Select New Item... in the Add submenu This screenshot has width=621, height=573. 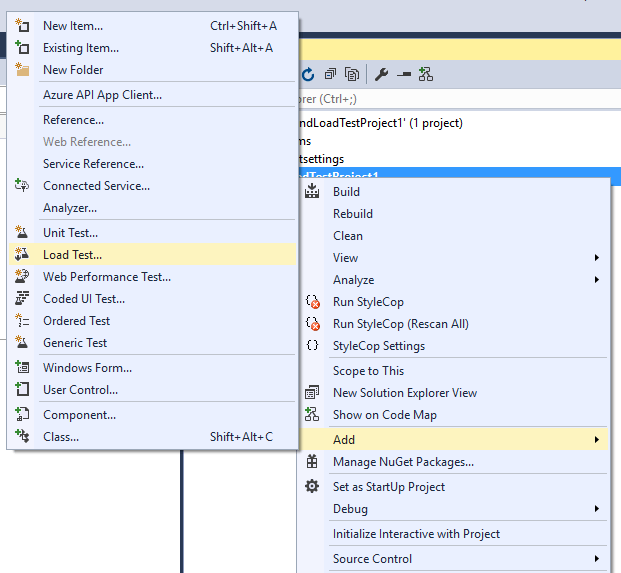pos(72,26)
